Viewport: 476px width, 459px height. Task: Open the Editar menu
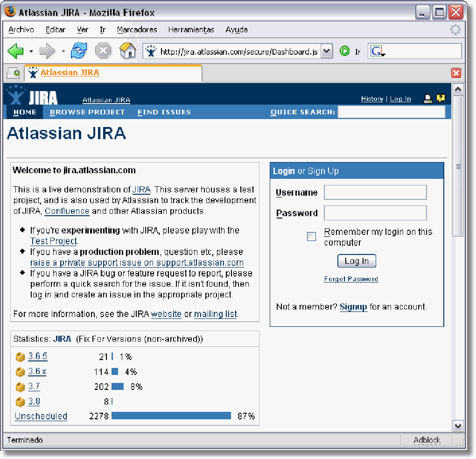(55, 30)
